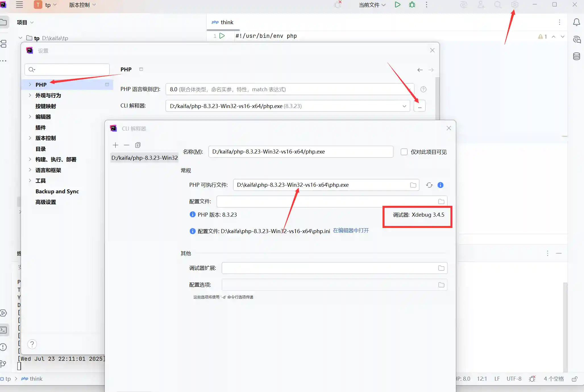Open notifications bell icon
The height and width of the screenshot is (392, 584).
[576, 22]
